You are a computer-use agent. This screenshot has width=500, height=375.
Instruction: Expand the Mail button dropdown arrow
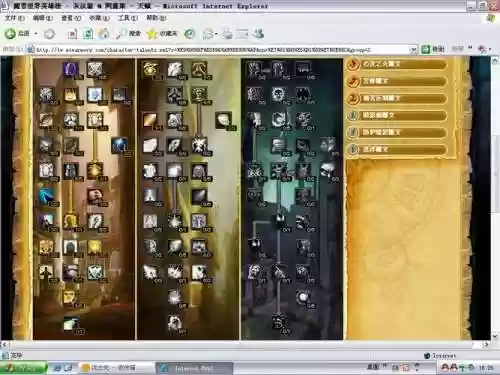[216, 33]
